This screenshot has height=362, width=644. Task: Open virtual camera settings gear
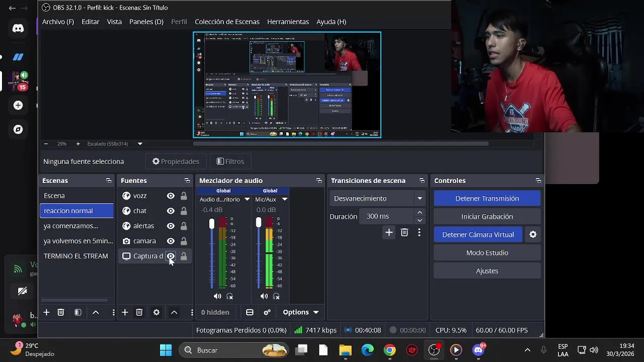[533, 234]
